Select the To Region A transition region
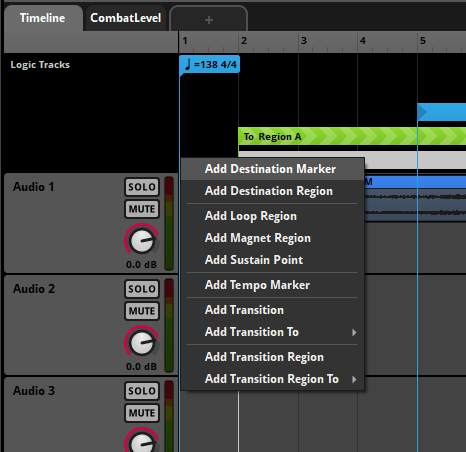The width and height of the screenshot is (466, 452). point(352,136)
